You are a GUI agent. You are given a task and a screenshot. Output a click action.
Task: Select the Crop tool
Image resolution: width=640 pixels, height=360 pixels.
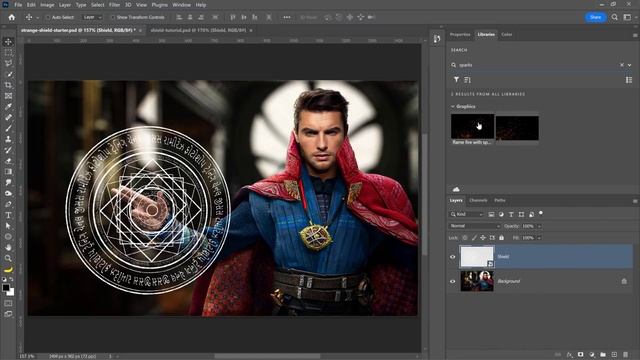coord(8,85)
